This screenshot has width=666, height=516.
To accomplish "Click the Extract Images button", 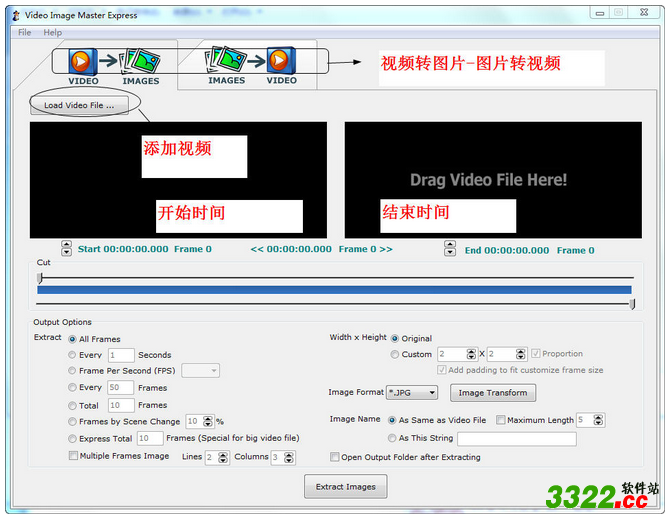I will tap(345, 486).
